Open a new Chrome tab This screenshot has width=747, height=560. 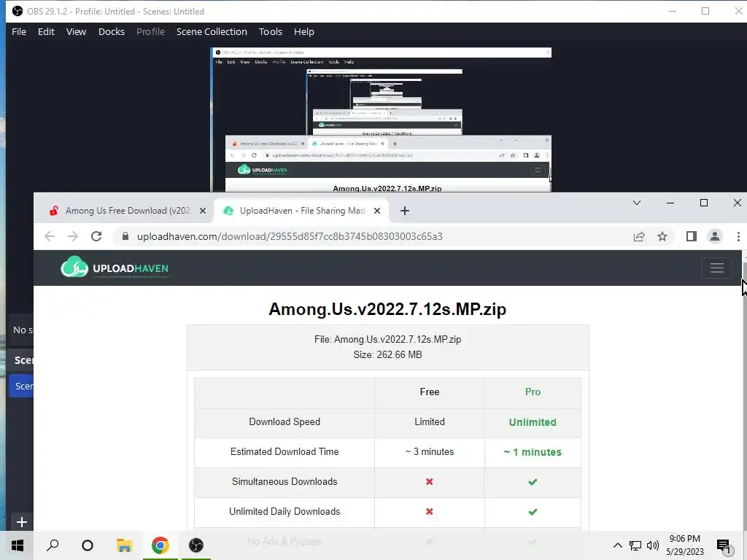404,211
